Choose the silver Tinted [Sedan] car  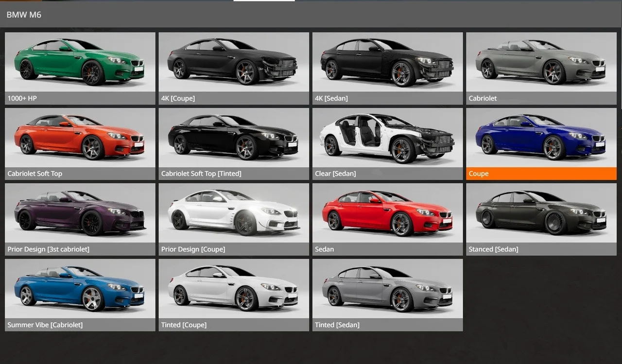point(387,288)
